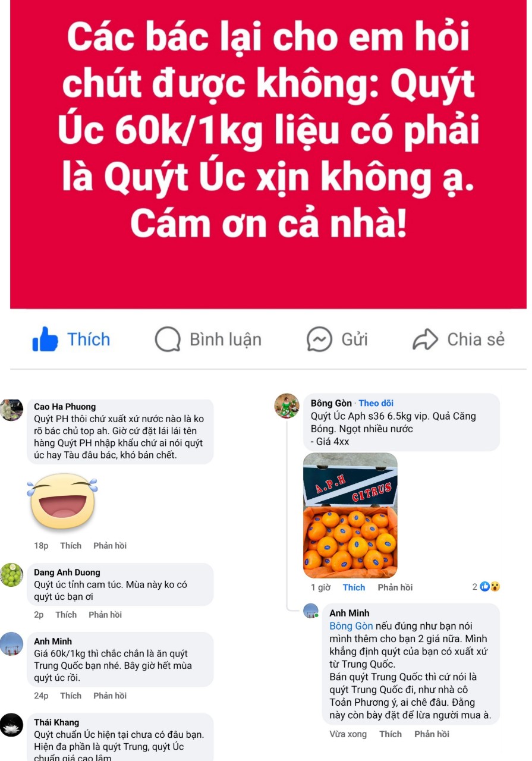Like Cao Ha Phuong's comment

pos(71,546)
